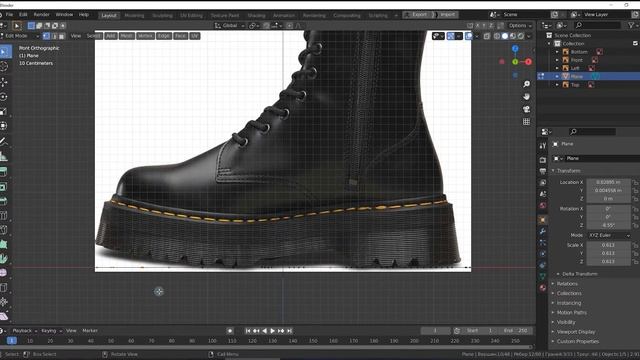Select the Rotate tool in left toolbar

[4, 97]
